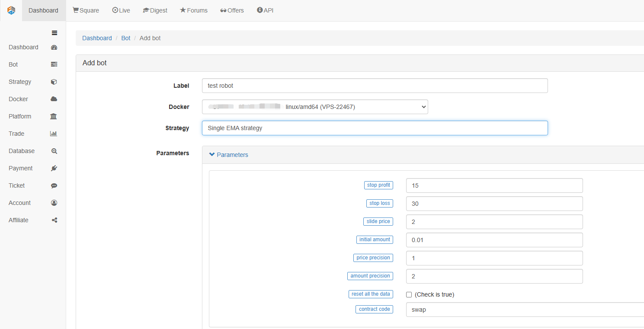
Task: Click the Account user icon in sidebar
Action: pyautogui.click(x=54, y=203)
